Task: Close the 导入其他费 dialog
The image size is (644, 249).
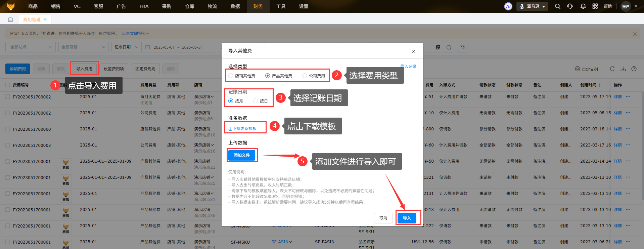Action: pyautogui.click(x=414, y=51)
